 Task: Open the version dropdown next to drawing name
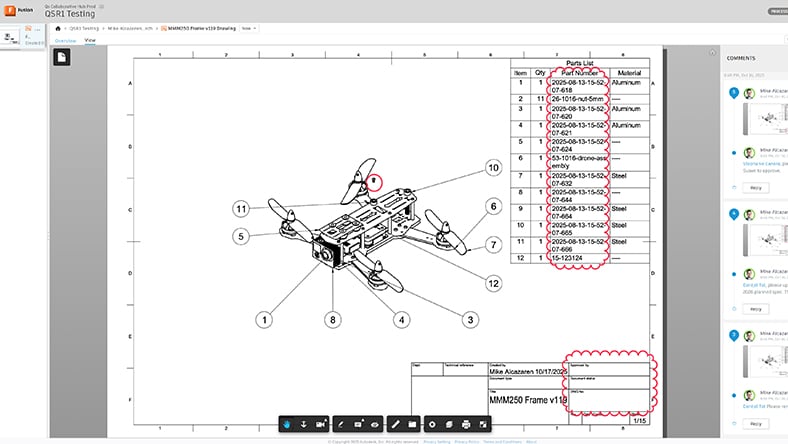[247, 29]
